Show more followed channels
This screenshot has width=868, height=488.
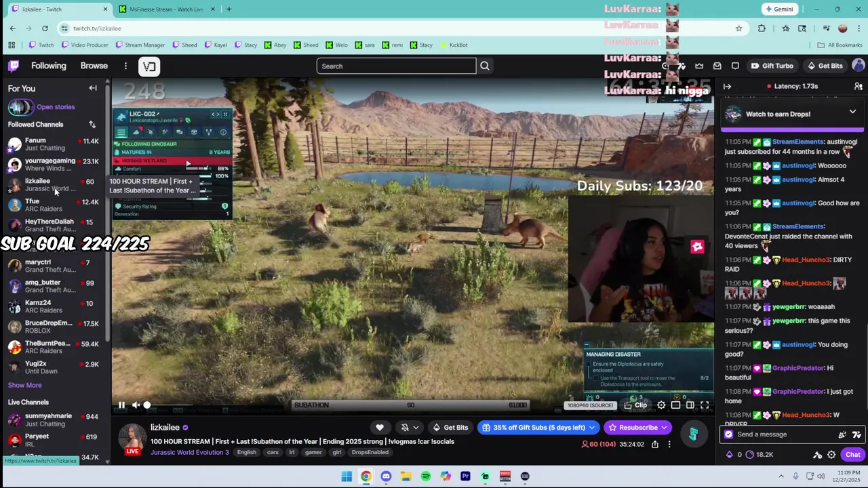point(24,385)
